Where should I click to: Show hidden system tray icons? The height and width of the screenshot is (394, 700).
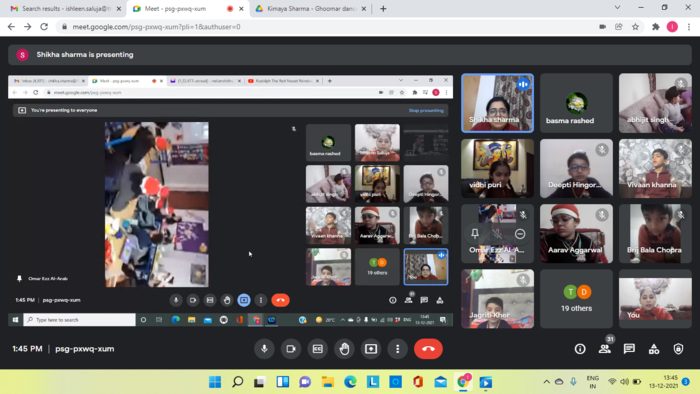546,382
